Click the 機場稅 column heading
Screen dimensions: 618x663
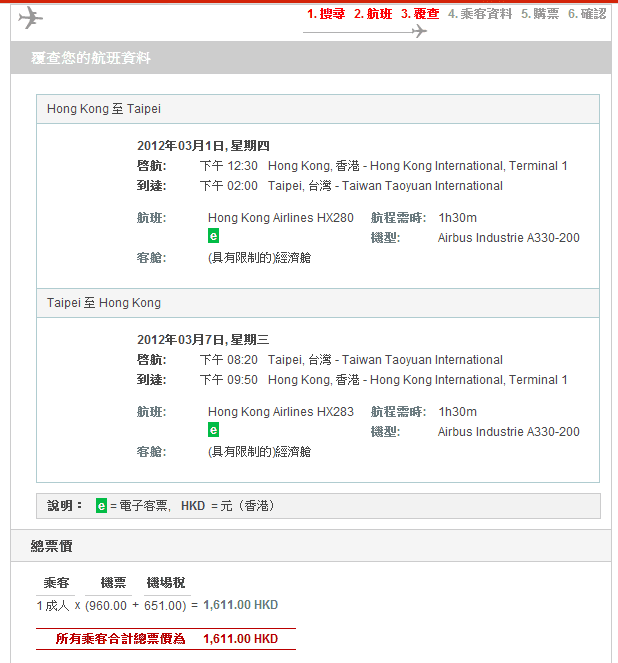[x=165, y=583]
